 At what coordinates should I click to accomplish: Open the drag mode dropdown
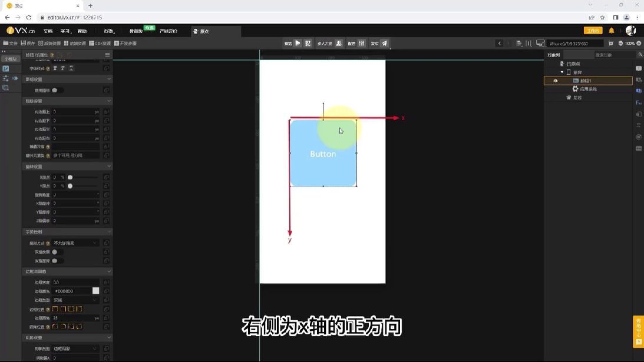click(x=75, y=243)
